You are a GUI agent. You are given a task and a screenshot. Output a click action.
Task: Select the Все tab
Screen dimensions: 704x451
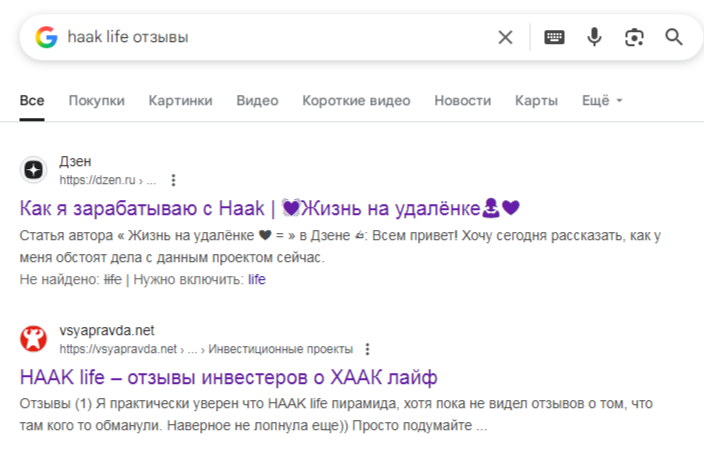point(32,101)
